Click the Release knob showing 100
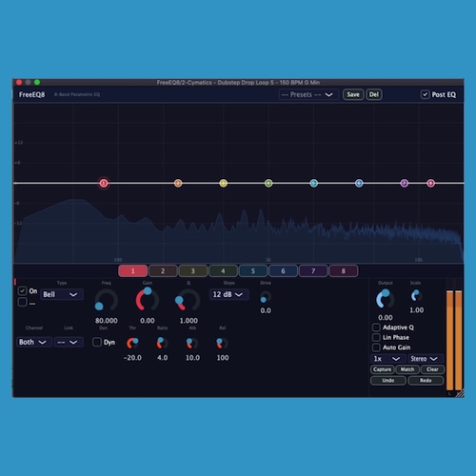This screenshot has height=476, width=476. point(222,343)
